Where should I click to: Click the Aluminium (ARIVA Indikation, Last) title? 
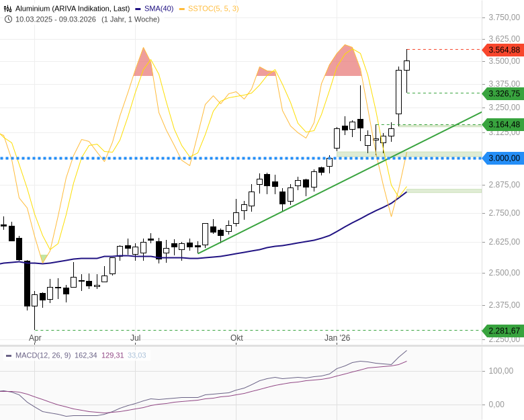coord(72,8)
